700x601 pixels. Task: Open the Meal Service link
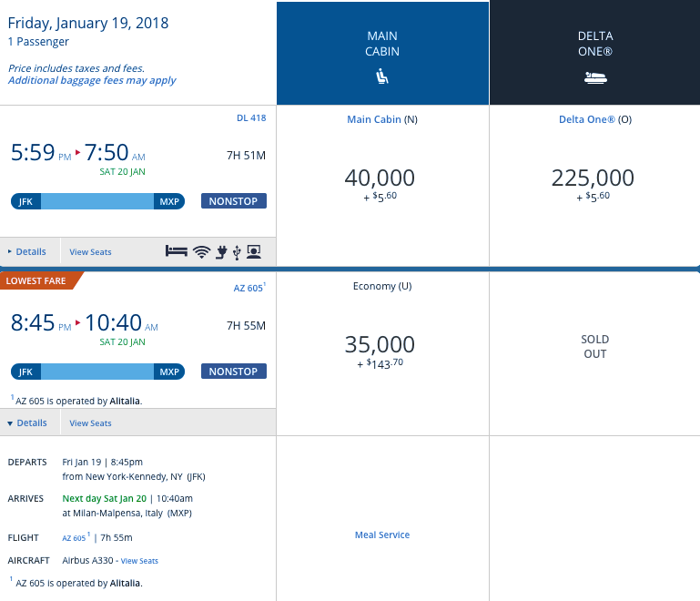tap(382, 535)
